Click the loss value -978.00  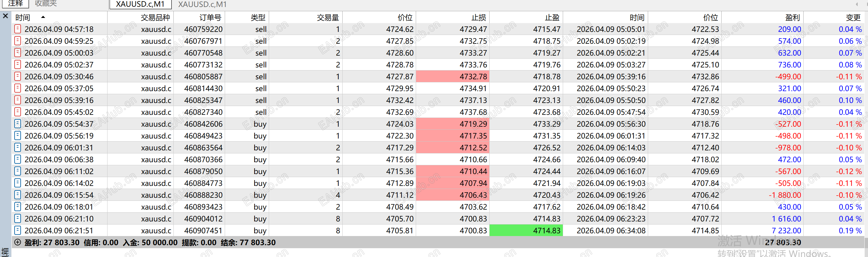pyautogui.click(x=788, y=148)
